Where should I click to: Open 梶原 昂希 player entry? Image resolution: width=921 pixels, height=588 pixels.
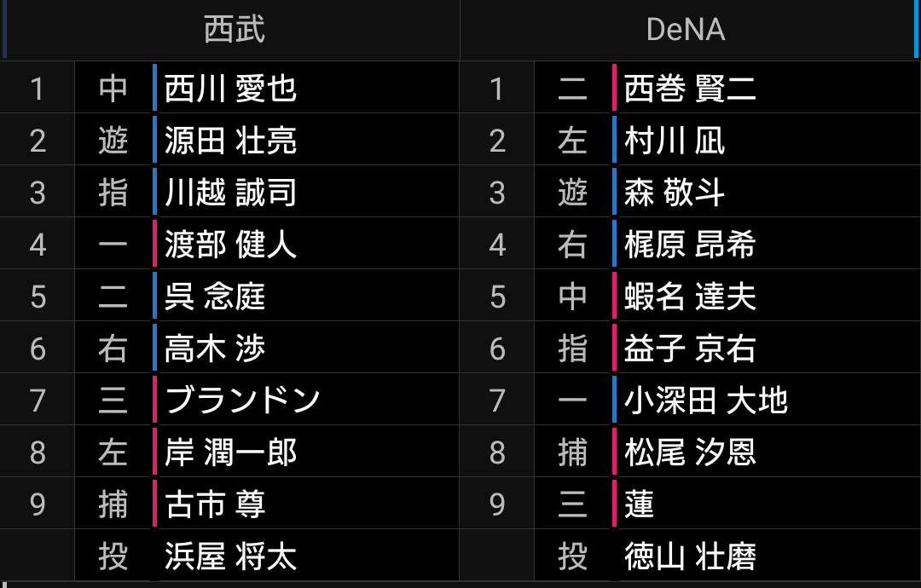click(690, 245)
